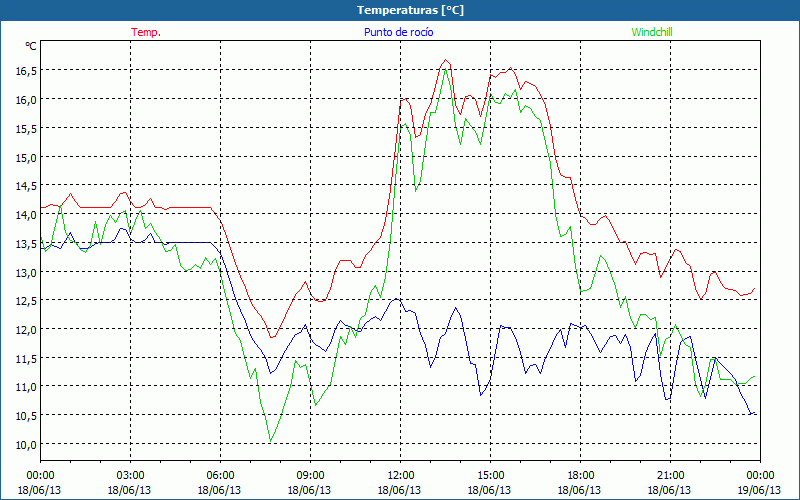Click the 13,0 y-axis value
The width and height of the screenshot is (800, 500).
click(26, 272)
